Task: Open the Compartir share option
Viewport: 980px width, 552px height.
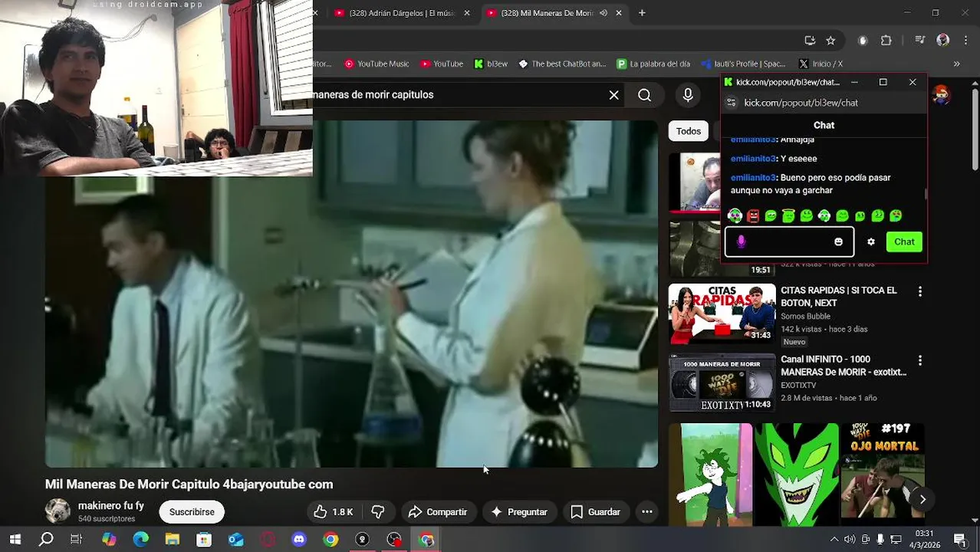Action: click(437, 512)
